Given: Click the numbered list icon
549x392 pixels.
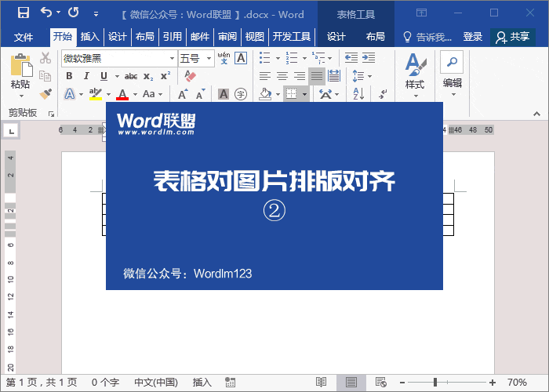Looking at the screenshot, I should [292, 58].
